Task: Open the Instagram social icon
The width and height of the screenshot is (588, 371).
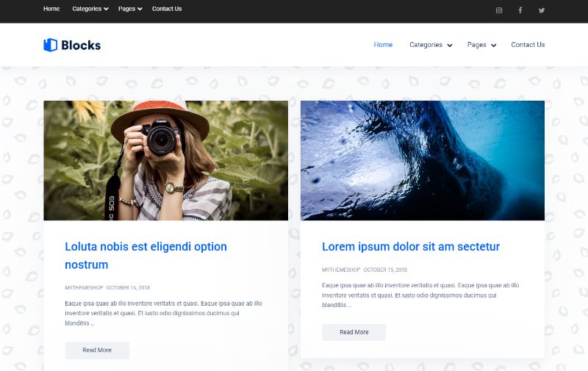Action: [499, 10]
